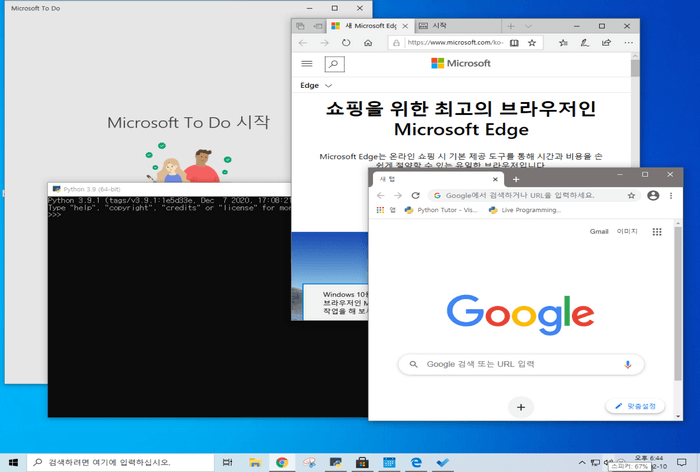Switch to Python console from taskbar
This screenshot has height=472, width=700.
pos(335,463)
